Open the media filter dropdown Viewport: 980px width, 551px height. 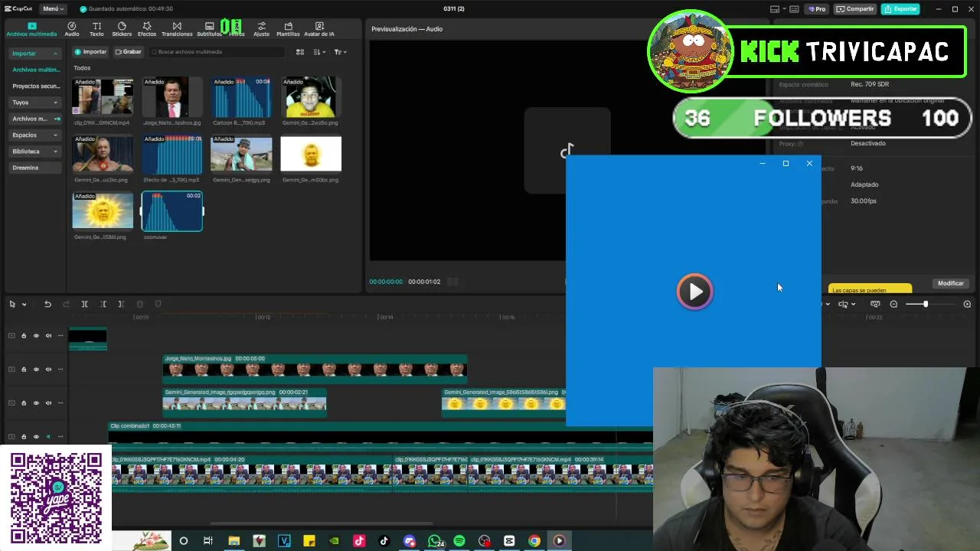(341, 52)
